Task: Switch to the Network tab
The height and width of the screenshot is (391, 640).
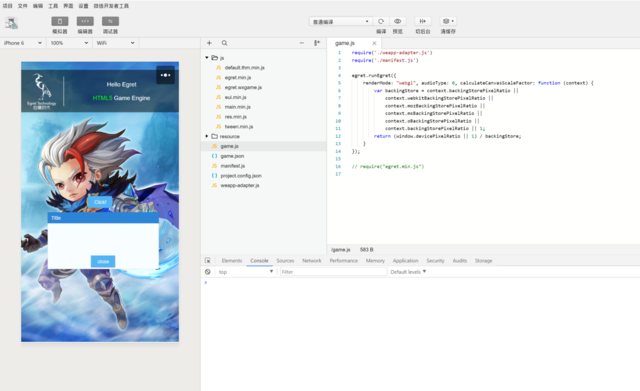Action: pos(311,260)
